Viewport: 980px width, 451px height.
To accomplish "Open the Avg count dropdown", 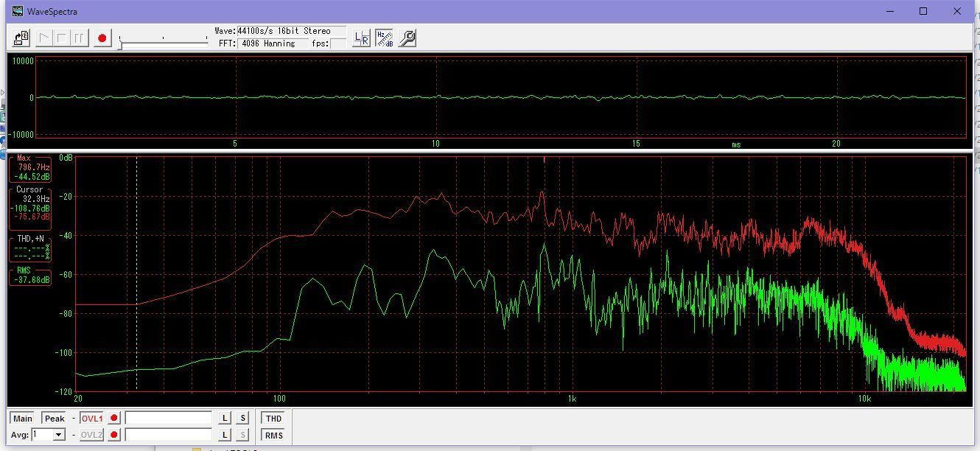I will [59, 435].
